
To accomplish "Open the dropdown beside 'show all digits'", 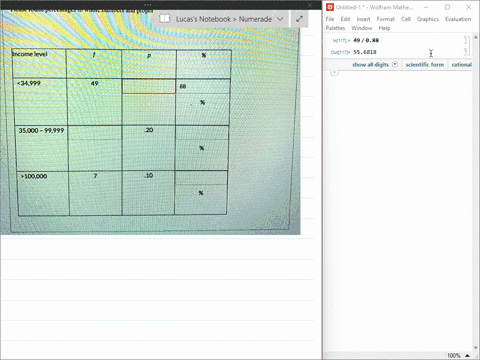I will pos(395,64).
